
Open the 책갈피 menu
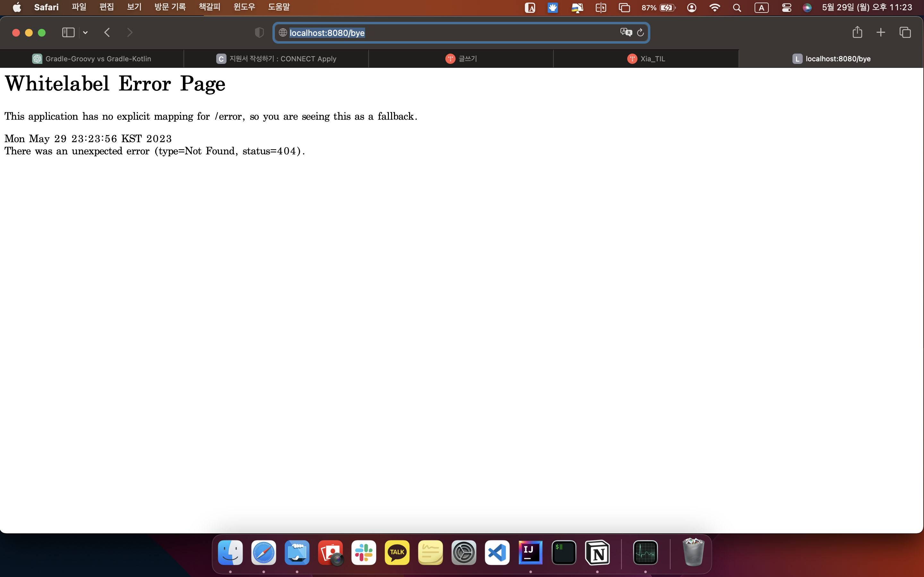coord(210,7)
